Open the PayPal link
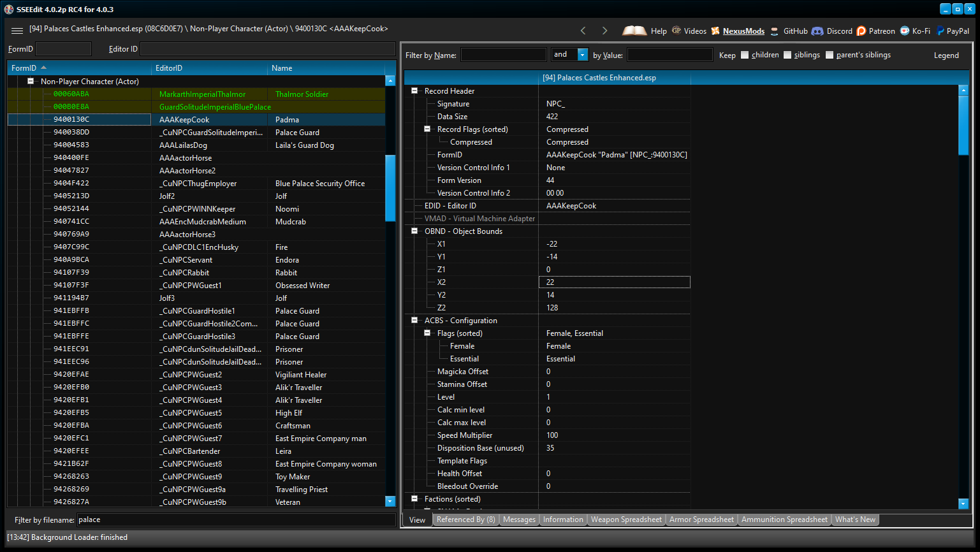The width and height of the screenshot is (980, 552). tap(953, 31)
